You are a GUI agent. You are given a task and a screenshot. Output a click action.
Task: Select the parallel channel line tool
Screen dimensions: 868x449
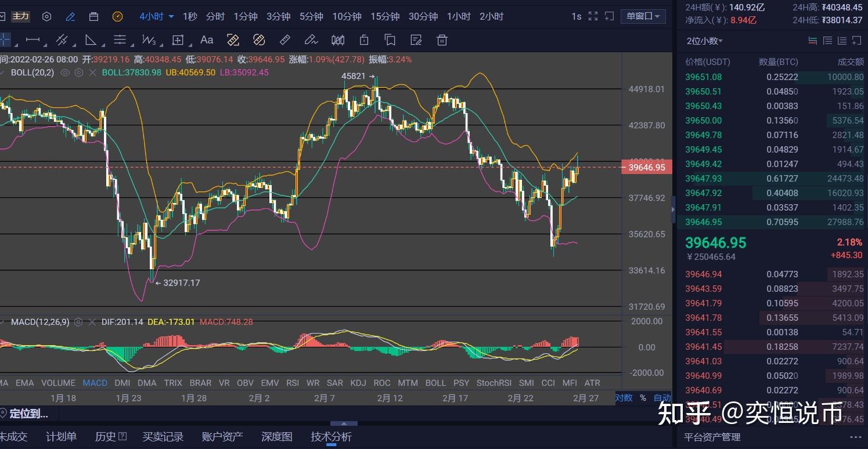coord(62,40)
